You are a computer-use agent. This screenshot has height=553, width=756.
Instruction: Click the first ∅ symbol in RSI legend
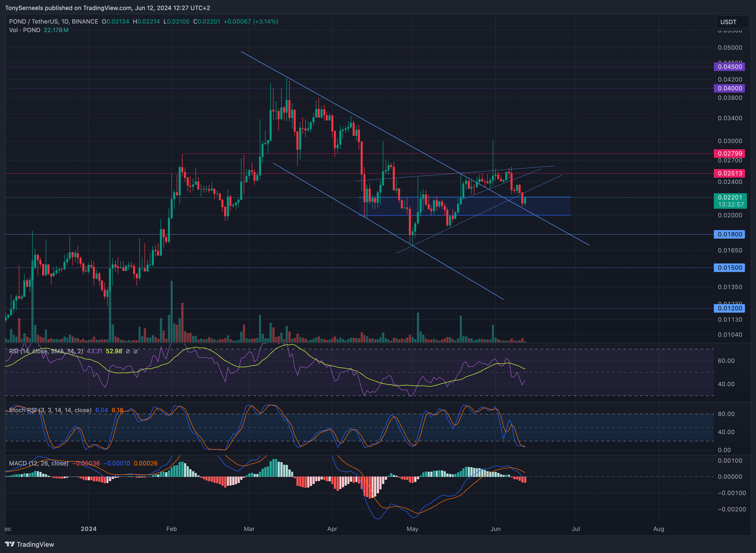pyautogui.click(x=128, y=352)
